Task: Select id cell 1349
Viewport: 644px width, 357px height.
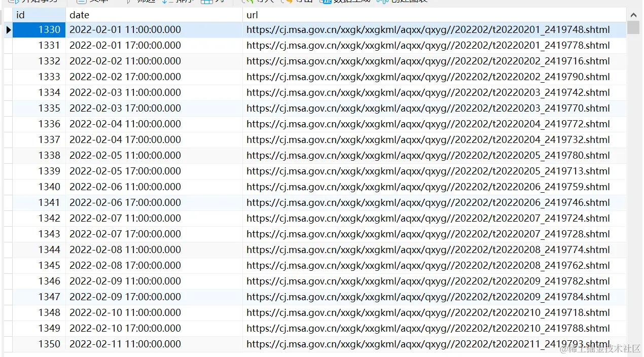Action: pyautogui.click(x=39, y=329)
